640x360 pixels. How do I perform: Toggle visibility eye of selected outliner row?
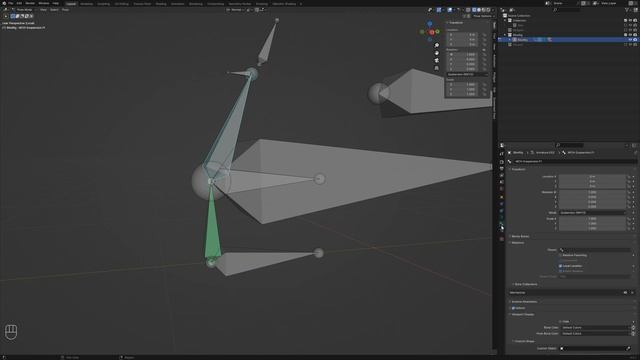(x=631, y=40)
